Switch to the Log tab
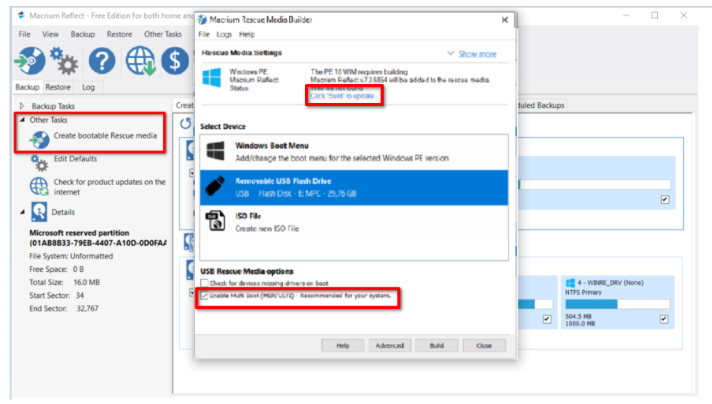 88,87
